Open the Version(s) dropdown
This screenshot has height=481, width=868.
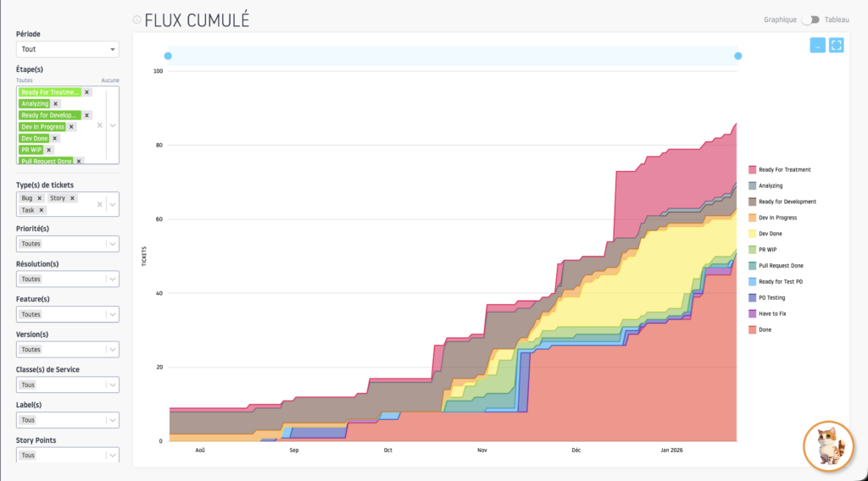[x=68, y=349]
